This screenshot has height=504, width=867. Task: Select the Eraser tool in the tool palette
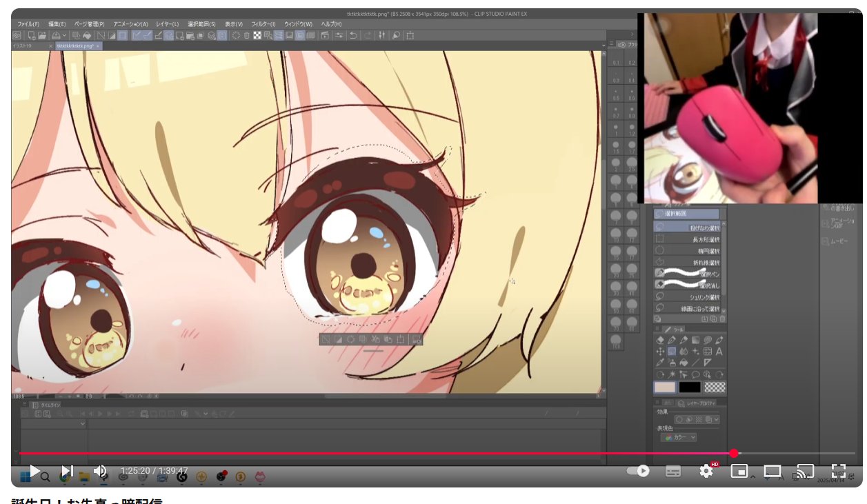(660, 340)
